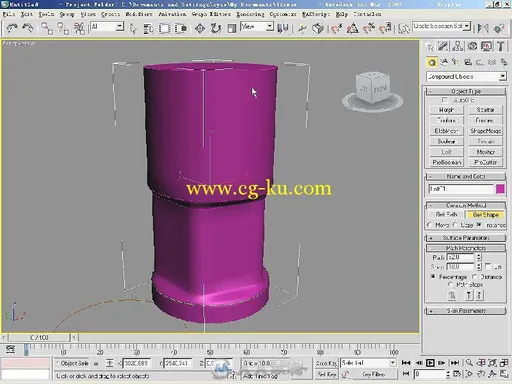Choose the Select Object arrow tool
The height and width of the screenshot is (384, 512).
tap(133, 29)
